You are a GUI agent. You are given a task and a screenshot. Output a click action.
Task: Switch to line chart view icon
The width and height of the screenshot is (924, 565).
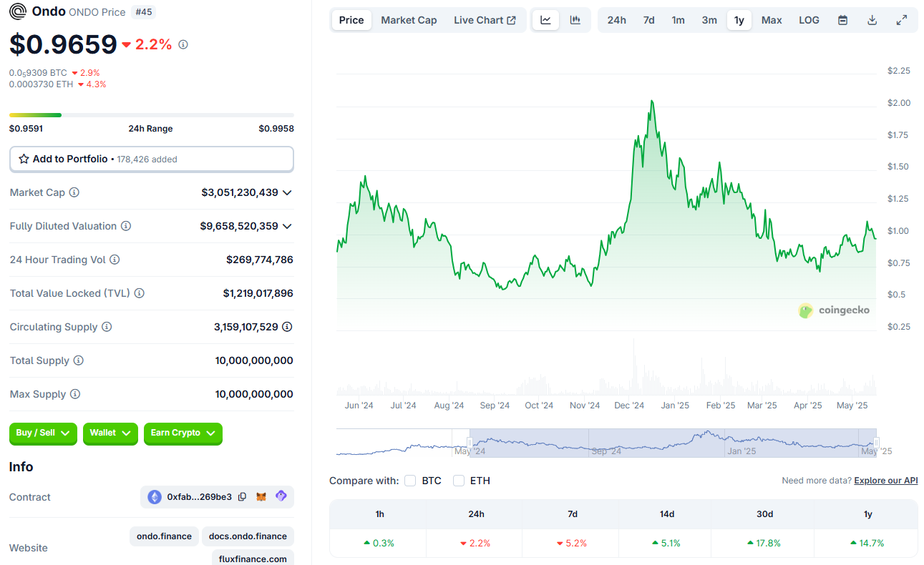[x=545, y=20]
